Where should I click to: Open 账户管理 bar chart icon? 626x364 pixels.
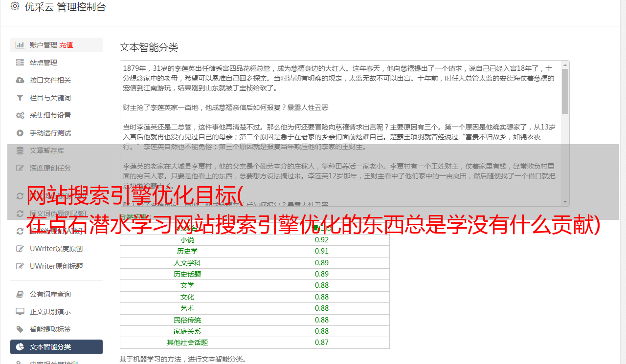tap(20, 45)
